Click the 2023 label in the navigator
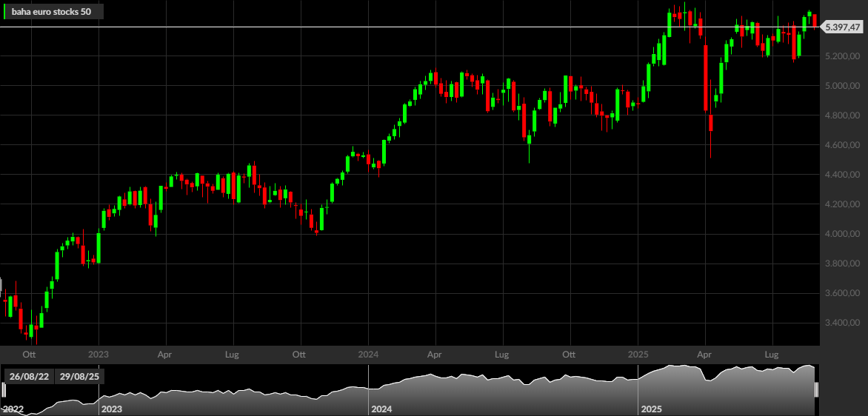868x416 pixels. 113,409
